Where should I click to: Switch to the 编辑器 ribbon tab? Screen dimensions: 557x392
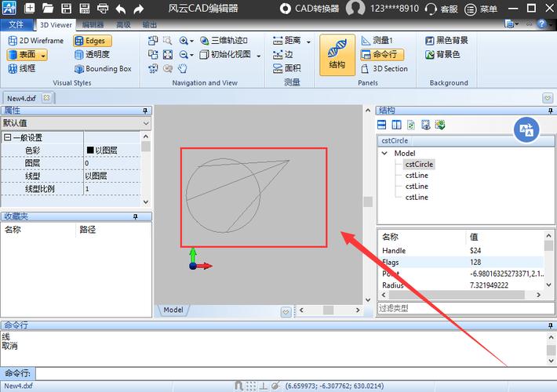click(x=93, y=25)
